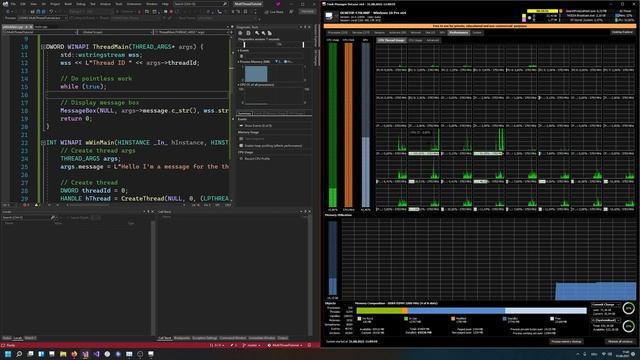Screen dimensions: 640x360
Task: Open the project scope navigation dropdown
Action: [39, 32]
